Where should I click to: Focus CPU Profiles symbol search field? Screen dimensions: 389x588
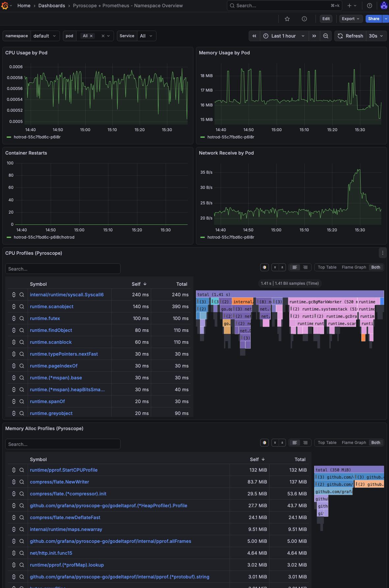click(63, 269)
